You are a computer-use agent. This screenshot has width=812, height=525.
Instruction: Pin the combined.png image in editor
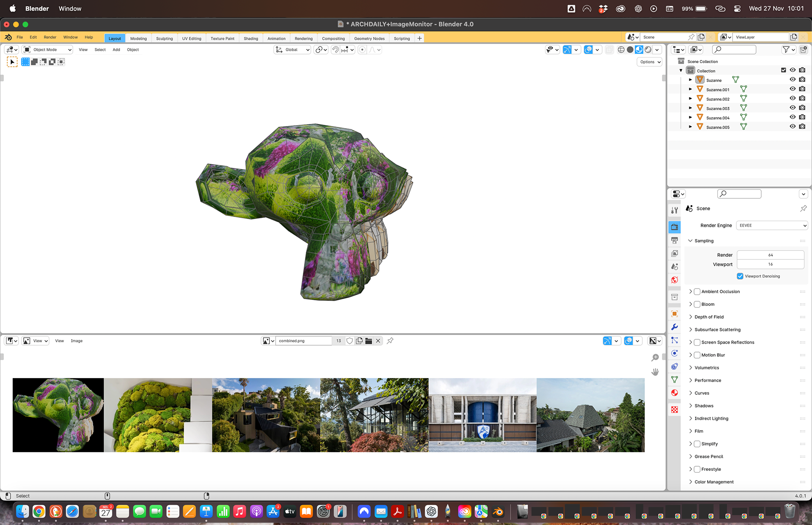390,341
